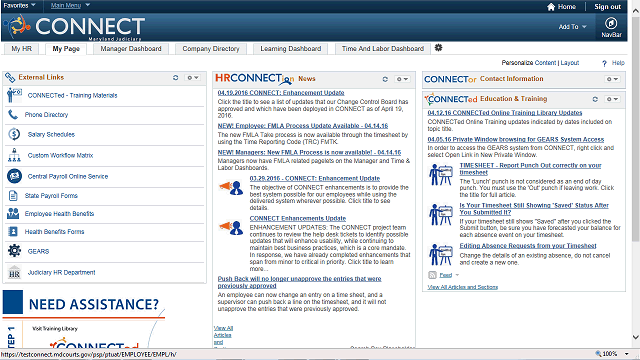Click trainer icon beside TIMESHEET Report Punch Out
The image size is (640, 360).
[441, 174]
